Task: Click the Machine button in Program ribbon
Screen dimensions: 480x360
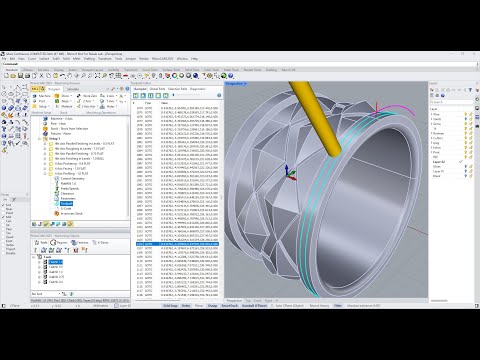Action: pyautogui.click(x=42, y=96)
